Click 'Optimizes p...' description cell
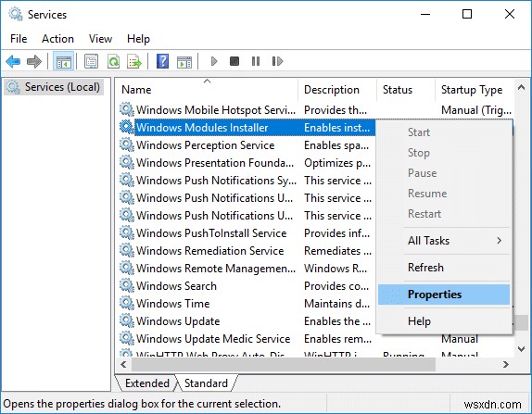The image size is (532, 414). (x=337, y=163)
